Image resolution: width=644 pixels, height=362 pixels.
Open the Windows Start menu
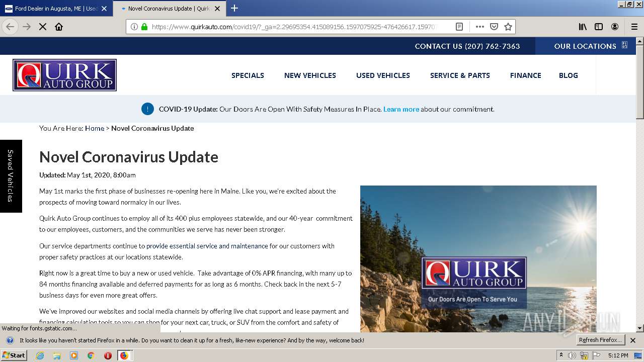coord(14,355)
